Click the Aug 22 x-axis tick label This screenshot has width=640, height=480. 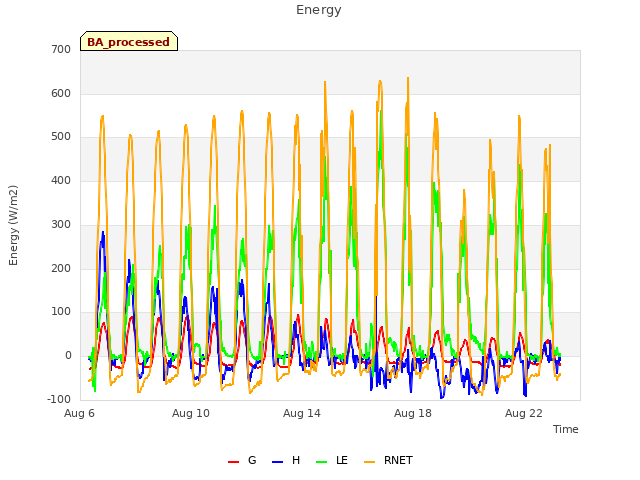(x=524, y=413)
